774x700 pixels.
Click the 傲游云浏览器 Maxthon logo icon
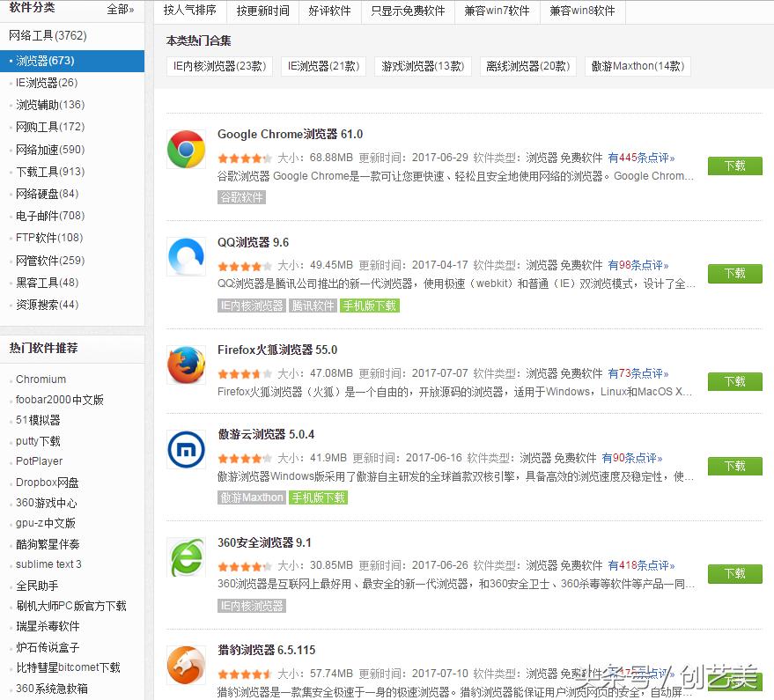(x=186, y=451)
